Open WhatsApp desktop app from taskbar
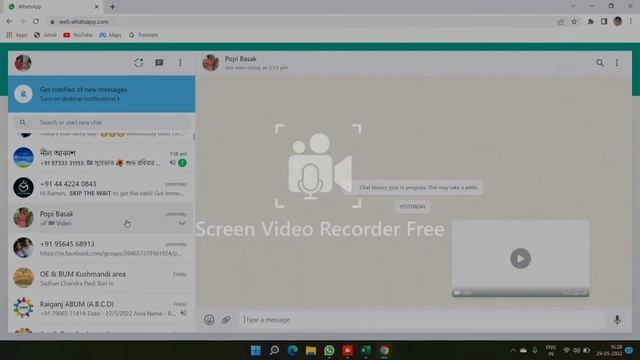Image resolution: width=640 pixels, height=360 pixels. (329, 350)
